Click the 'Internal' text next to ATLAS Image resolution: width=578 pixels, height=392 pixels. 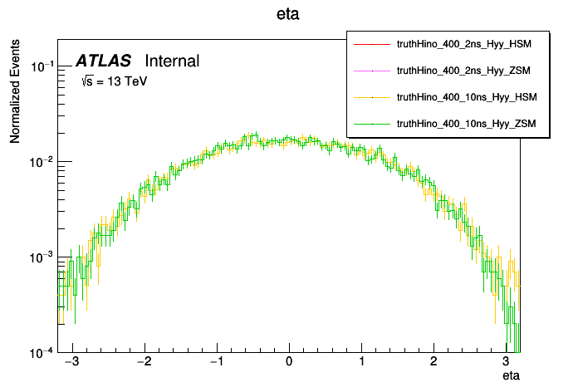(x=172, y=61)
